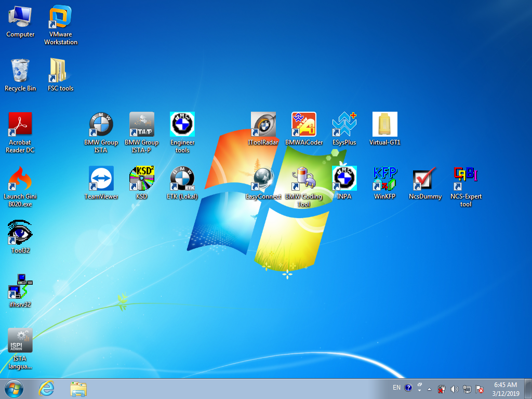532x399 pixels.
Task: Click the EN input language indicator
Action: point(396,388)
